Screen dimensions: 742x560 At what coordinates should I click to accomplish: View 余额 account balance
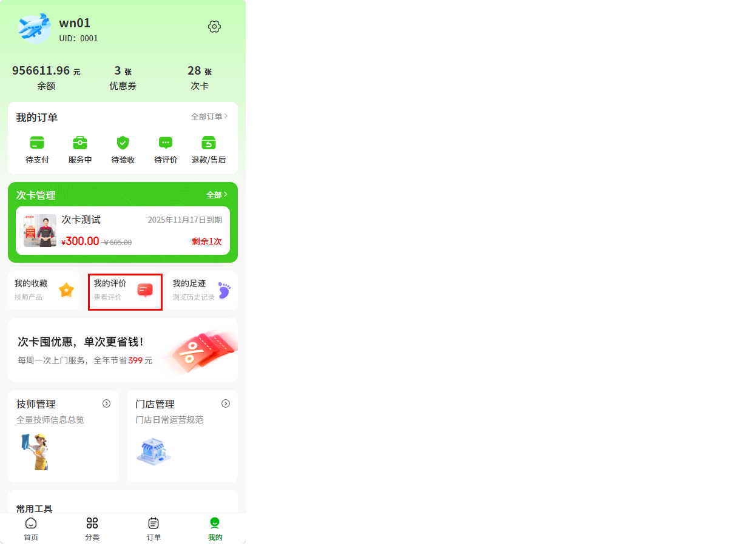[x=46, y=78]
